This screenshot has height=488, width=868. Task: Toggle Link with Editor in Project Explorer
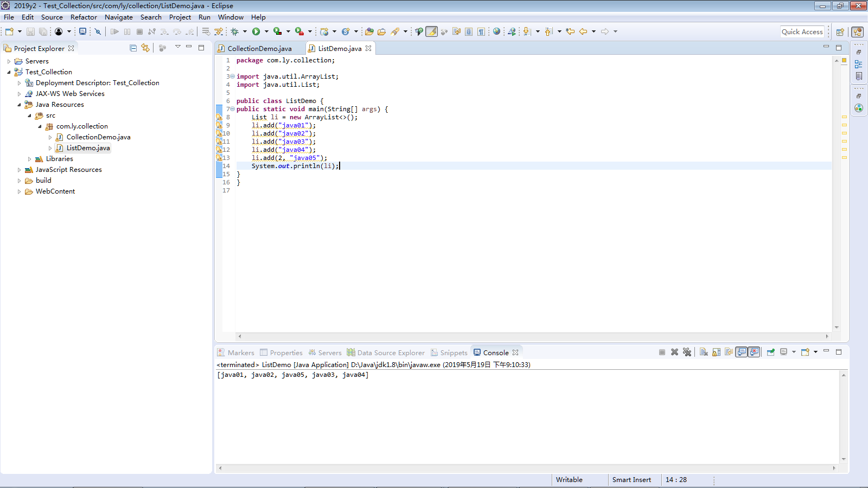[x=145, y=48]
